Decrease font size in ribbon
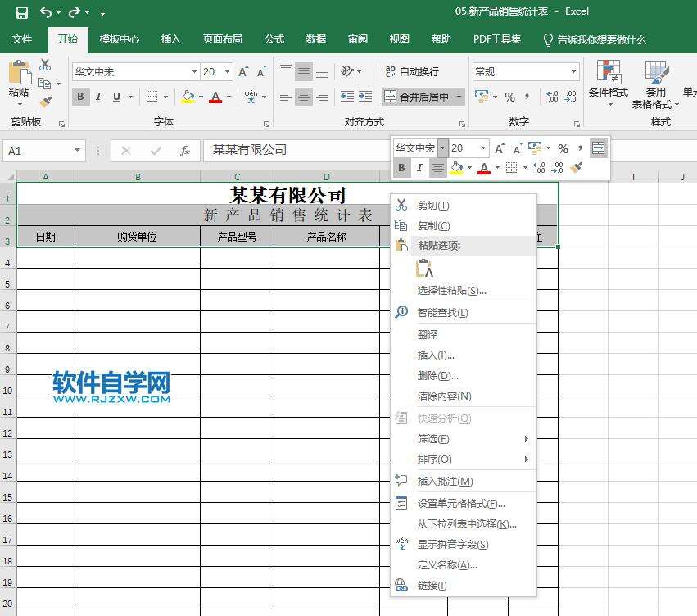 (261, 71)
